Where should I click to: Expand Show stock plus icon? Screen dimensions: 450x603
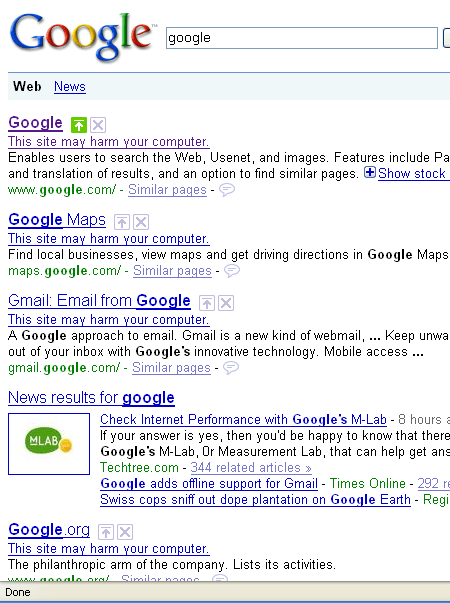pyautogui.click(x=370, y=172)
